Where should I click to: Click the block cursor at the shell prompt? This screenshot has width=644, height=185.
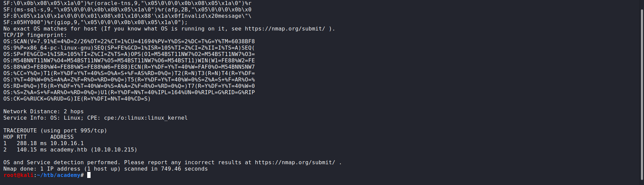click(89, 175)
